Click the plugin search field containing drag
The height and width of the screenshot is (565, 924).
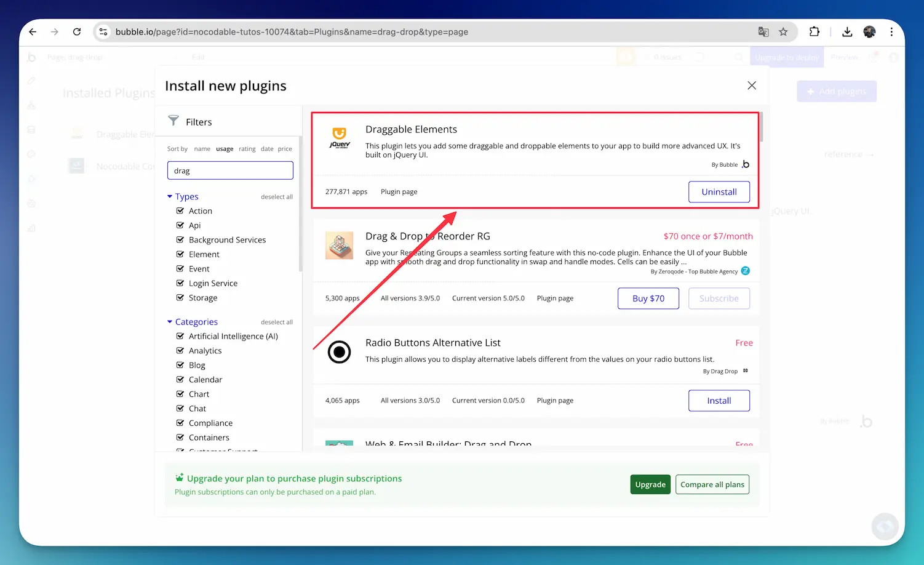(230, 170)
